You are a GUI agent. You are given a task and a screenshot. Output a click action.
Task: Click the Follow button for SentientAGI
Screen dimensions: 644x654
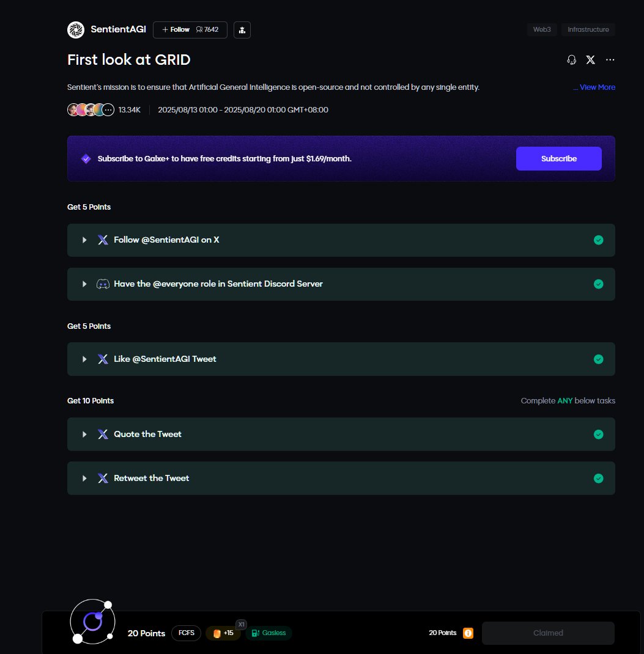(176, 29)
